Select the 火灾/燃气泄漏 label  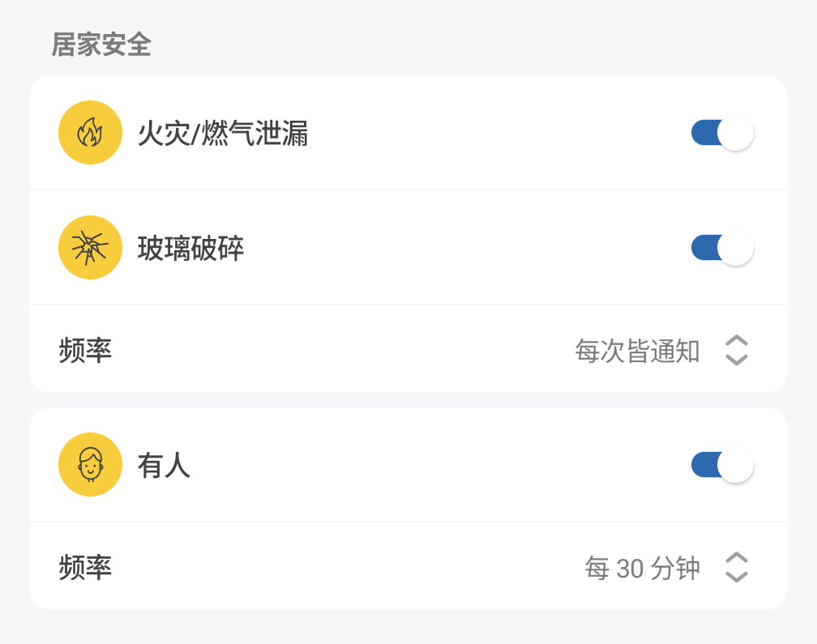(223, 133)
